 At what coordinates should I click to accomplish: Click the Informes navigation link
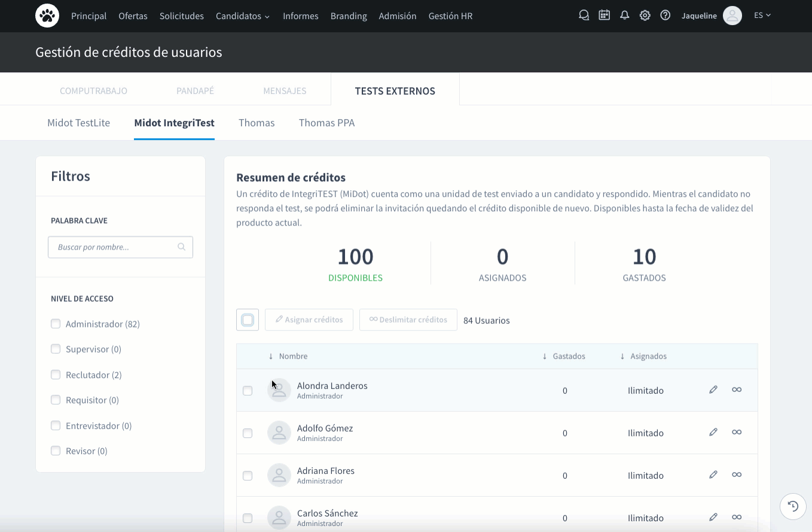click(300, 16)
